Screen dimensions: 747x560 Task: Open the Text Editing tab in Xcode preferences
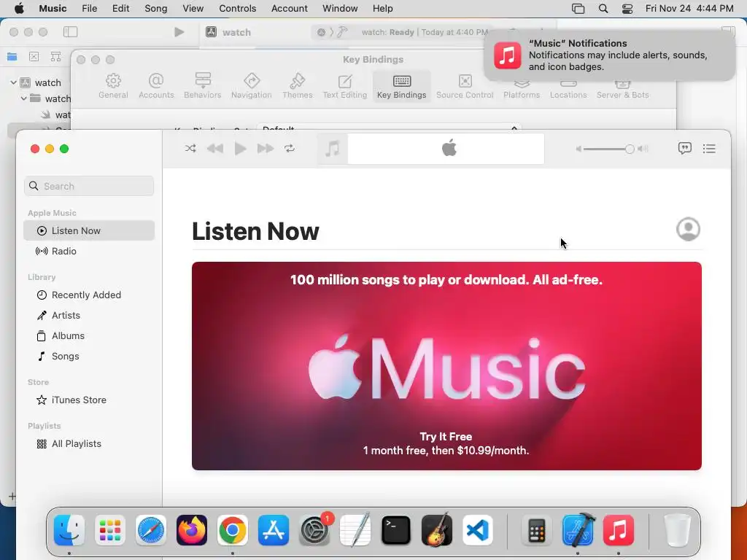tap(345, 86)
